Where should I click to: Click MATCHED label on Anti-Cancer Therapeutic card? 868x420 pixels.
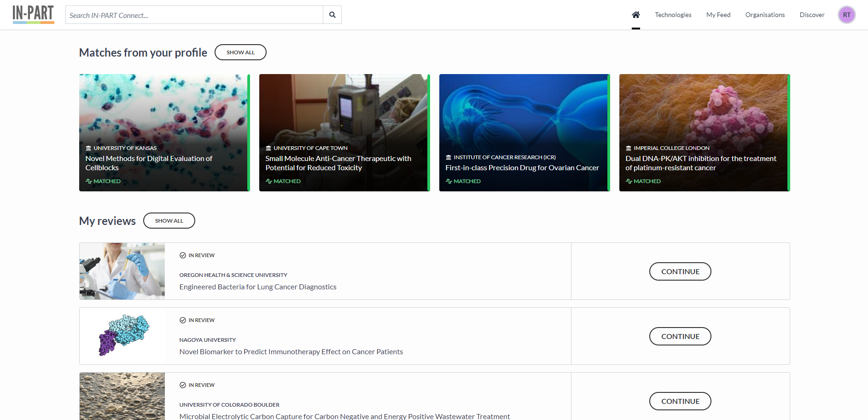(x=287, y=181)
